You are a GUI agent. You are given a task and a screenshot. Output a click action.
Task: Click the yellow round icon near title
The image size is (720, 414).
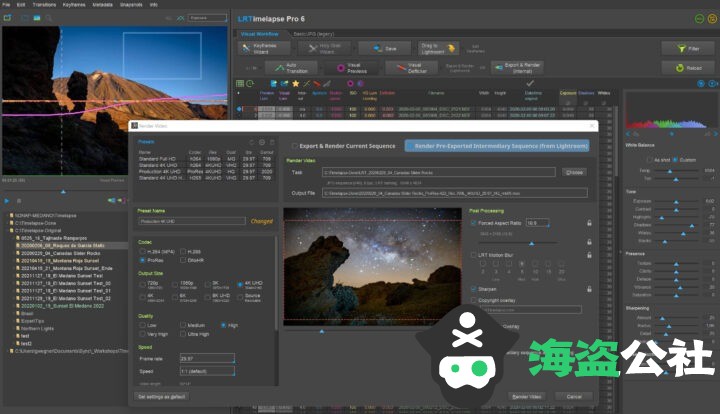[x=712, y=19]
